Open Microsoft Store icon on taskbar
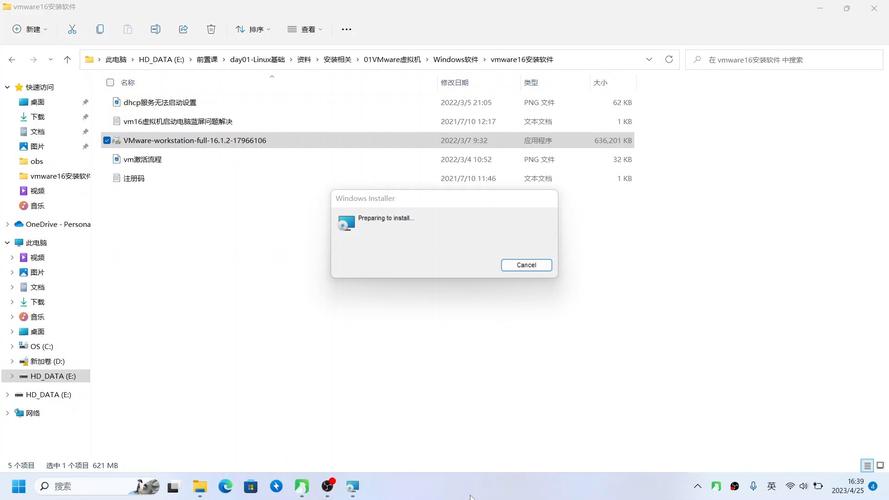Viewport: 889px width, 500px height. (x=251, y=486)
